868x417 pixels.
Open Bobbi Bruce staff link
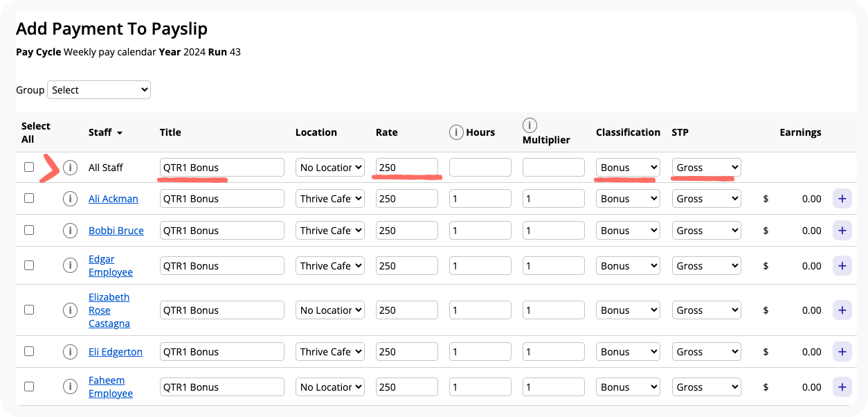116,231
